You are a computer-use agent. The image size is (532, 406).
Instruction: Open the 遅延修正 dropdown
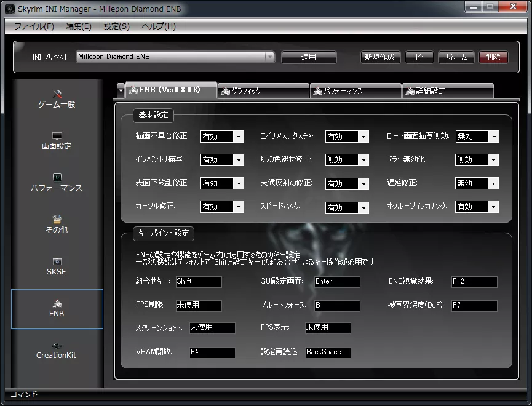click(477, 183)
